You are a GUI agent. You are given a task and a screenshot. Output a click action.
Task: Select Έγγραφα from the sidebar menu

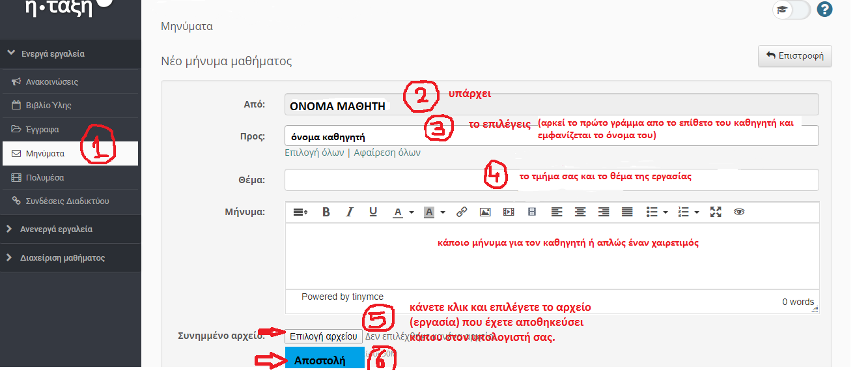tap(42, 130)
